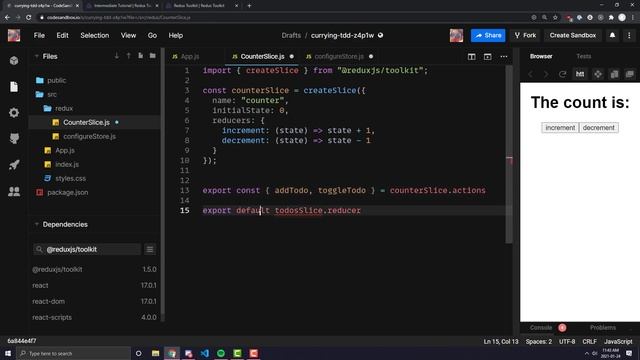Image resolution: width=640 pixels, height=360 pixels.
Task: Open the configuration gear icon in sidebar
Action: 14,113
